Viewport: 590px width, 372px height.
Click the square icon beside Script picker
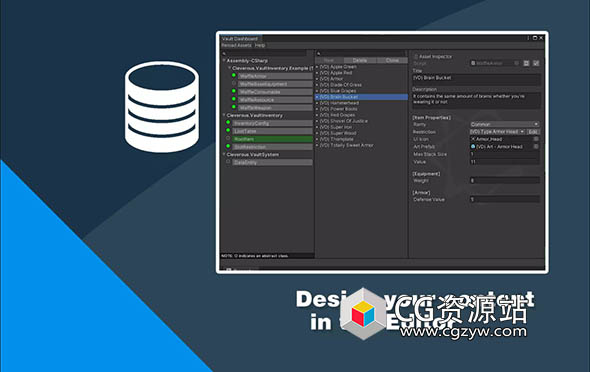tap(526, 63)
